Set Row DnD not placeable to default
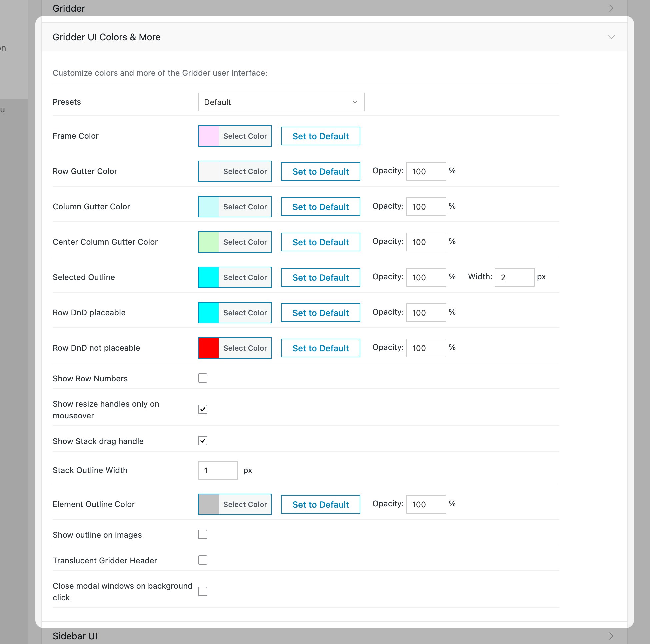Image resolution: width=650 pixels, height=644 pixels. 321,348
